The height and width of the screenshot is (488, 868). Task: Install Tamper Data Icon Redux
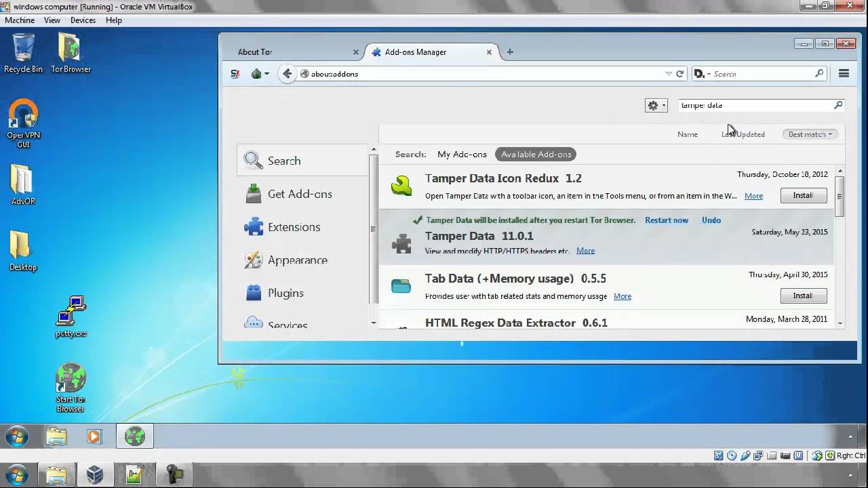(x=804, y=195)
